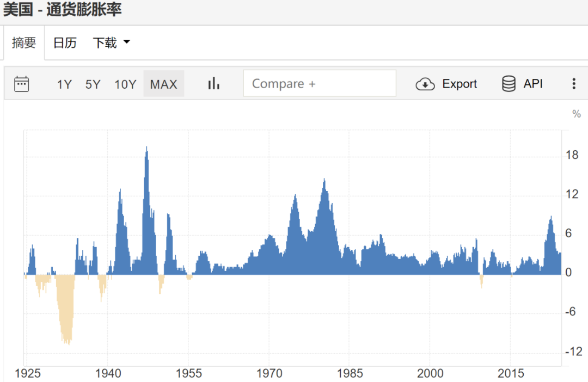Image resolution: width=588 pixels, height=382 pixels.
Task: Click the Export cloud download icon
Action: [x=425, y=84]
